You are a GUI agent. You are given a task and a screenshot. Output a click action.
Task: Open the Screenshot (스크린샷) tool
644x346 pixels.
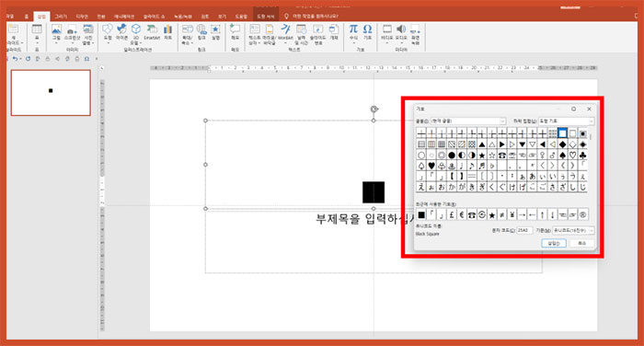point(72,34)
